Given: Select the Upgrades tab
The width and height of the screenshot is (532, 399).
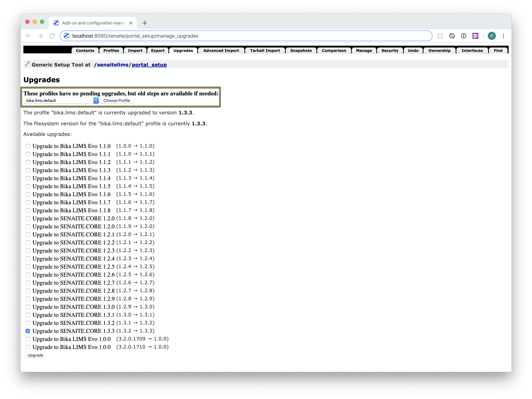Looking at the screenshot, I should (183, 50).
